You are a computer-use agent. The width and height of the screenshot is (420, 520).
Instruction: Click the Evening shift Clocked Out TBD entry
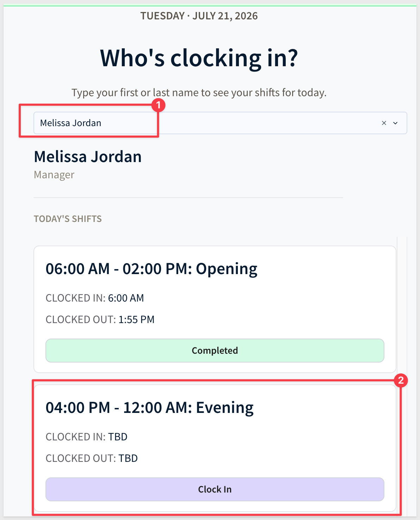(x=92, y=458)
